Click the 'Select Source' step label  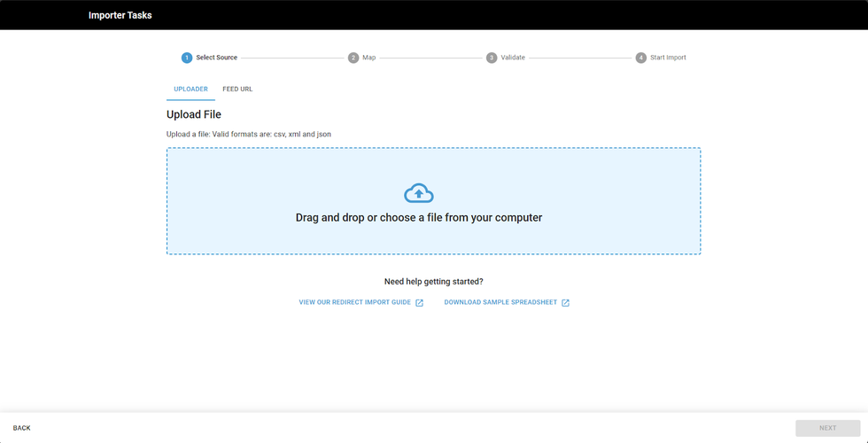pyautogui.click(x=216, y=58)
